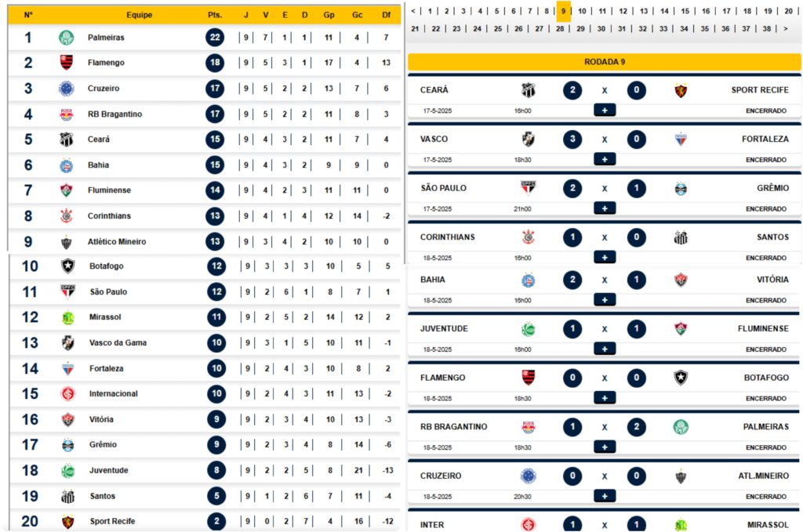803x532 pixels.
Task: Click the Botafogo shield in row 10
Action: pos(67,266)
